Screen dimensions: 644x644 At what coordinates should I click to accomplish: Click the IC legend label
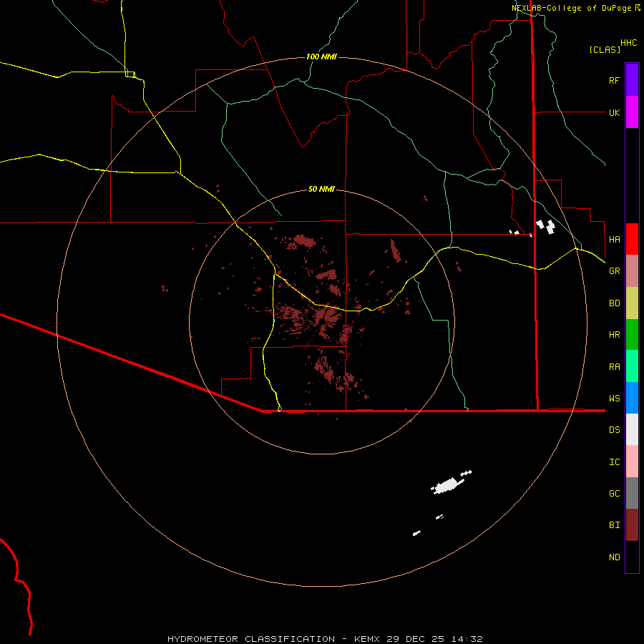point(614,462)
